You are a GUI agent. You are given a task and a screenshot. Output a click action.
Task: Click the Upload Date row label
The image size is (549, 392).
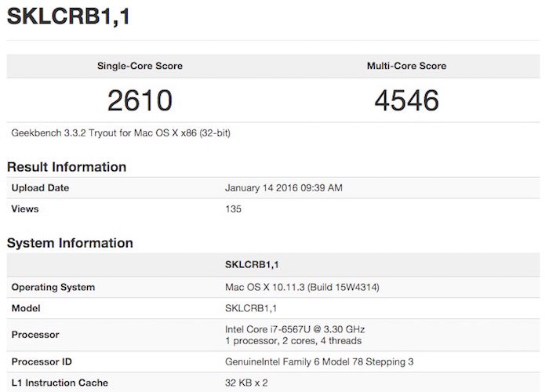point(41,188)
